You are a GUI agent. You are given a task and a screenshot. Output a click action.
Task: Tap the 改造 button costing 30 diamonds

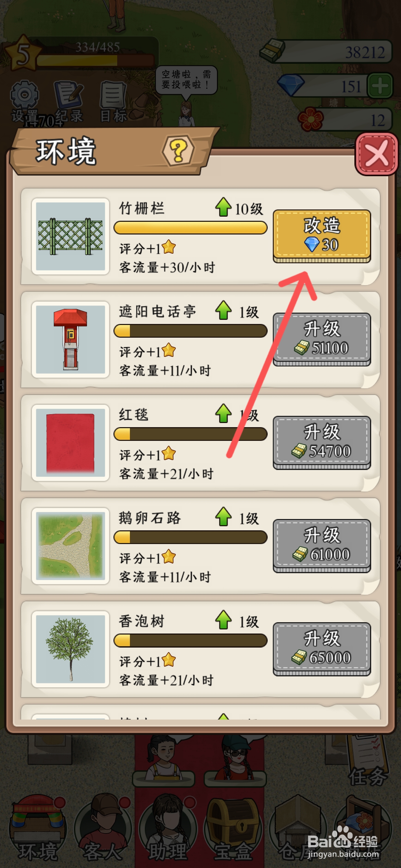pyautogui.click(x=321, y=236)
